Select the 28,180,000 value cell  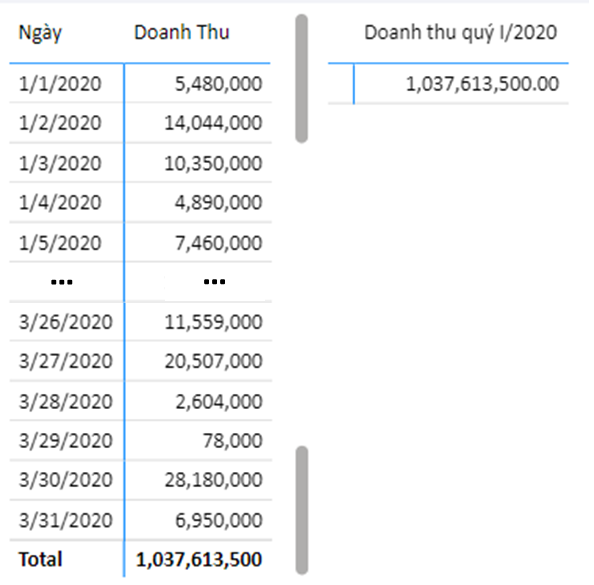pyautogui.click(x=213, y=480)
